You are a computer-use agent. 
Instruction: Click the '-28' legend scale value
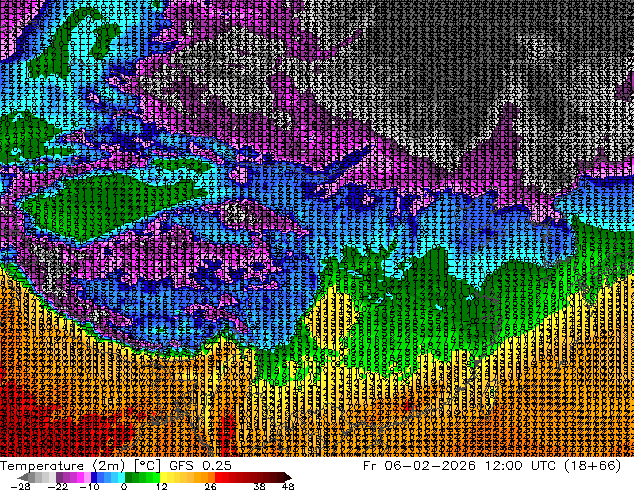tap(20, 486)
